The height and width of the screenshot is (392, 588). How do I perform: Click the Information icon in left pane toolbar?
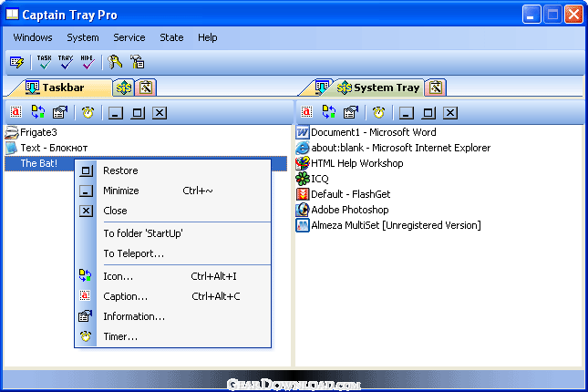(x=60, y=112)
